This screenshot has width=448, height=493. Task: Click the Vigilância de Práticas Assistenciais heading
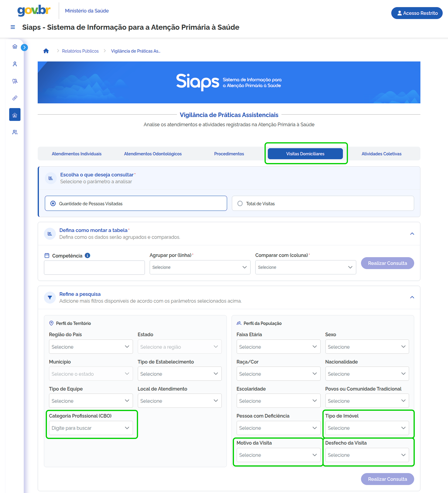click(x=229, y=115)
